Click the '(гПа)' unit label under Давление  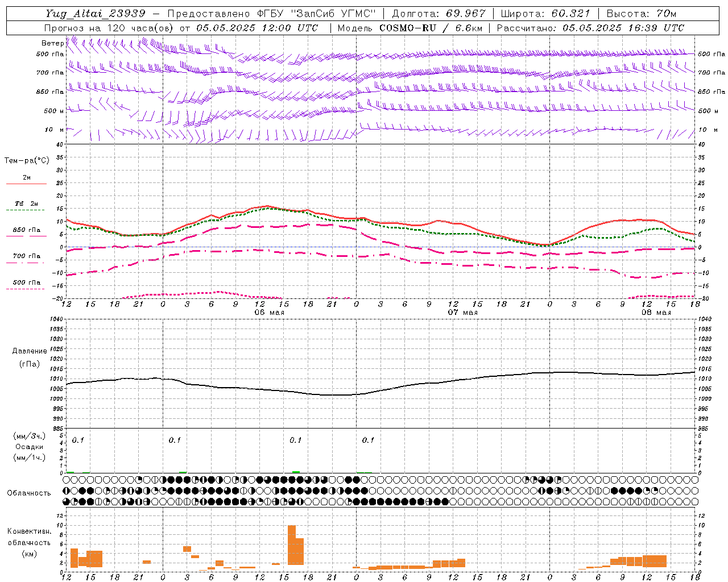tap(29, 364)
